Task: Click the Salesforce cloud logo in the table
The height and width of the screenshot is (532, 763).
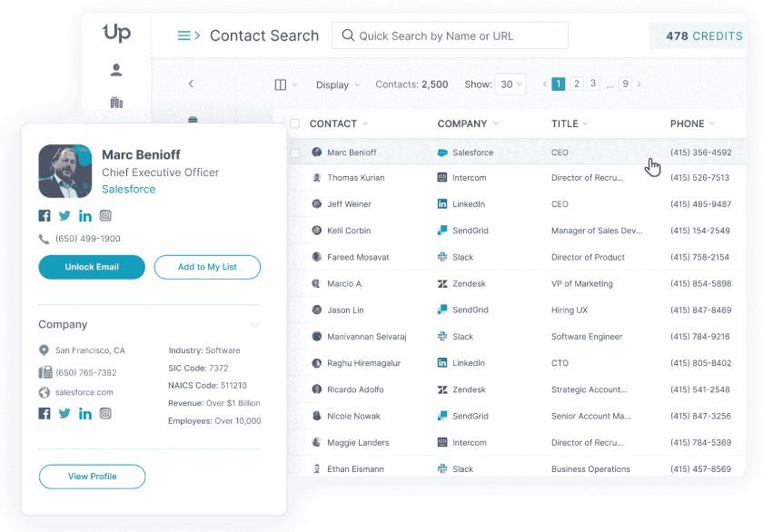Action: tap(442, 153)
